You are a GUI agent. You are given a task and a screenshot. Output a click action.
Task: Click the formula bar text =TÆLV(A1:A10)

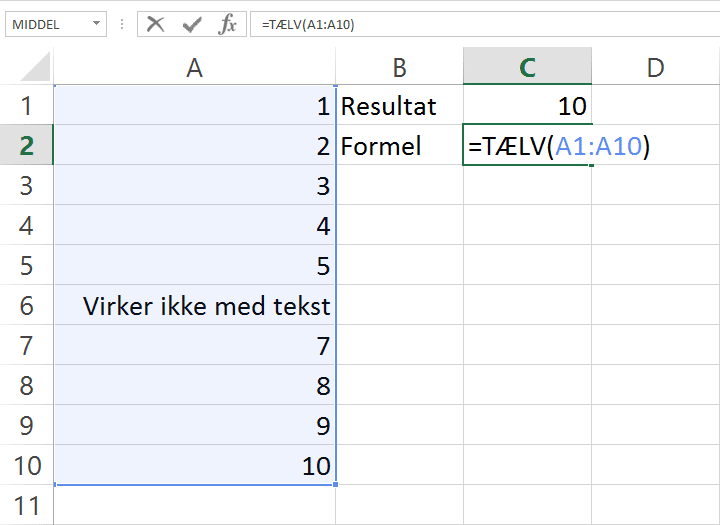pos(308,25)
